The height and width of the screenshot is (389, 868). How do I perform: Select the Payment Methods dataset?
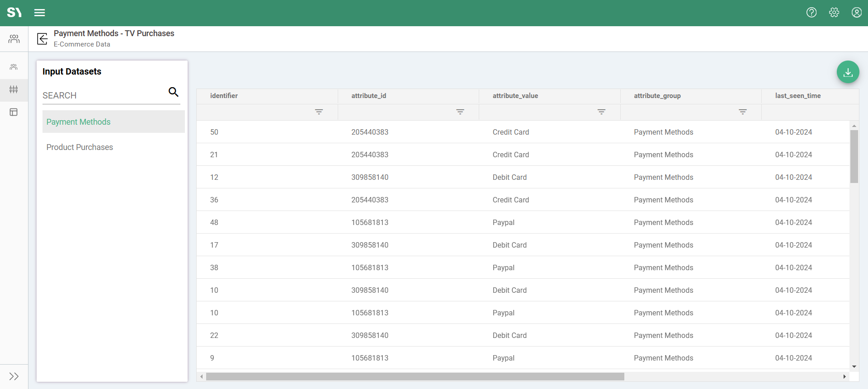click(x=79, y=122)
